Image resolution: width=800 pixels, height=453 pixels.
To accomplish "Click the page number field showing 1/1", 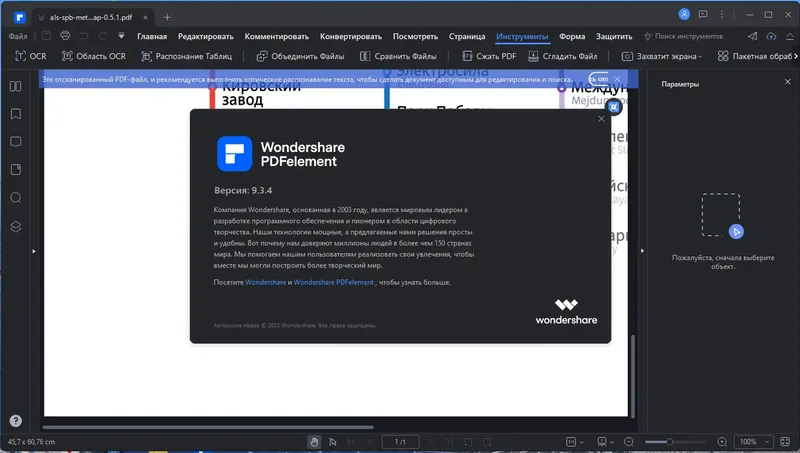I will [401, 442].
